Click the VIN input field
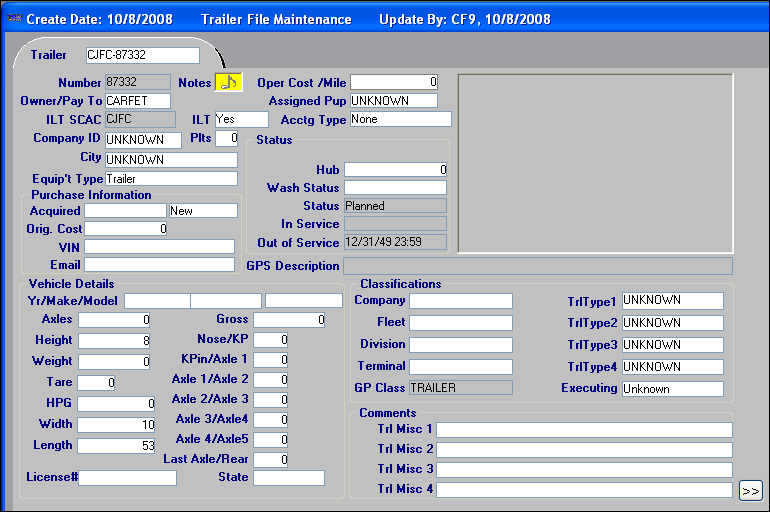The image size is (770, 512). pyautogui.click(x=159, y=247)
